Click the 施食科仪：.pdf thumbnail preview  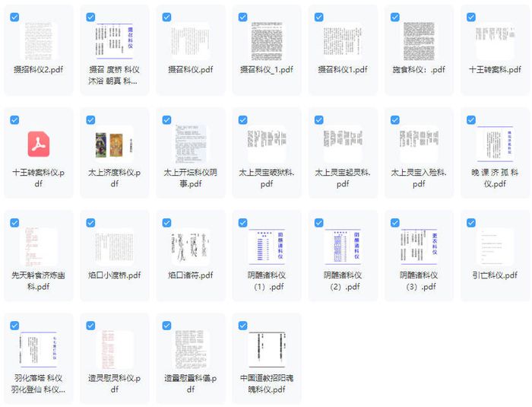(x=418, y=41)
